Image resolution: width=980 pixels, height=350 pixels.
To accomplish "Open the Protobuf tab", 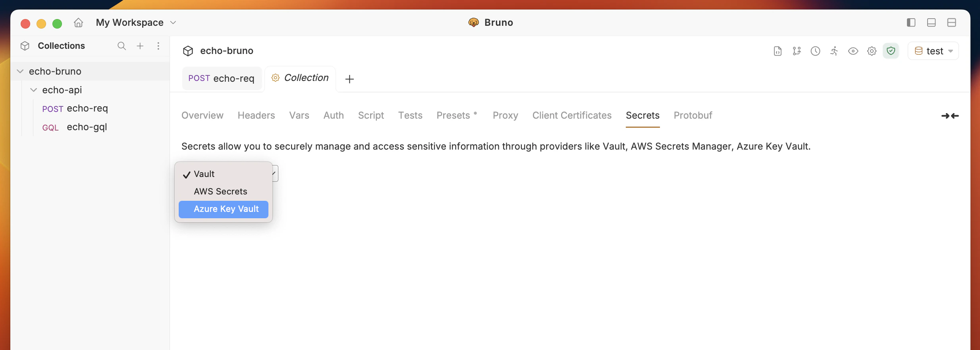I will pyautogui.click(x=693, y=115).
